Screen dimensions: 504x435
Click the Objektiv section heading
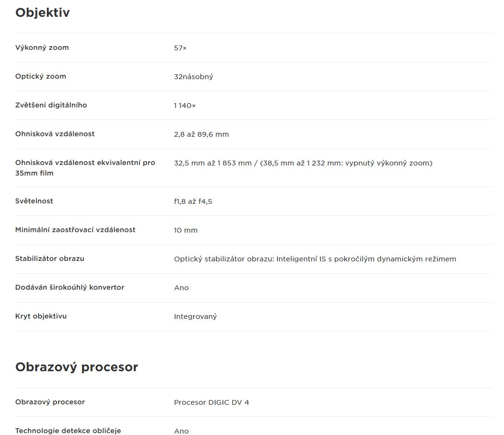point(42,13)
